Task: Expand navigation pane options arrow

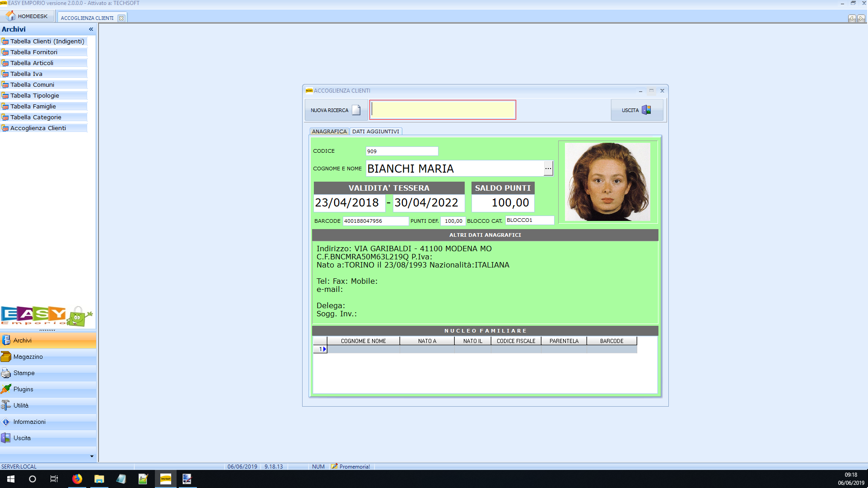Action: click(92, 456)
